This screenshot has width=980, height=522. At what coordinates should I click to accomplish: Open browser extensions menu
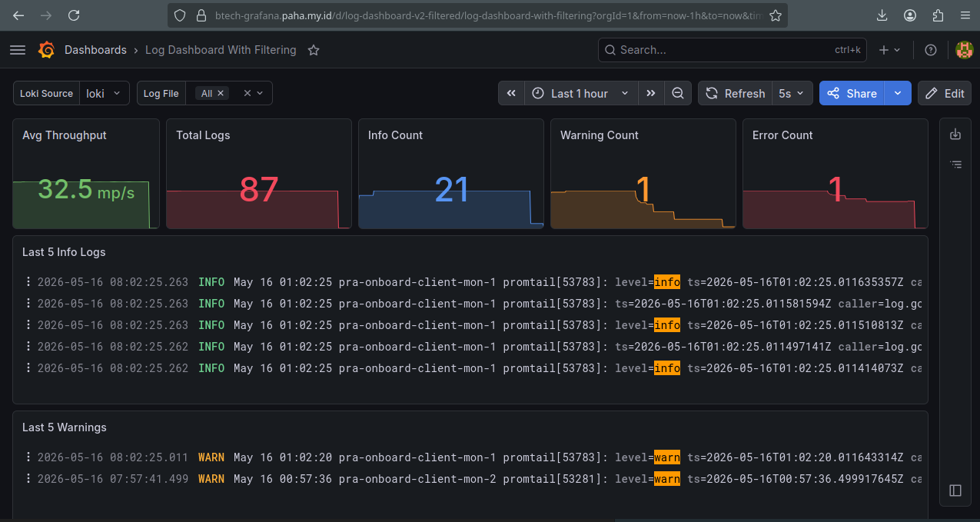tap(938, 15)
